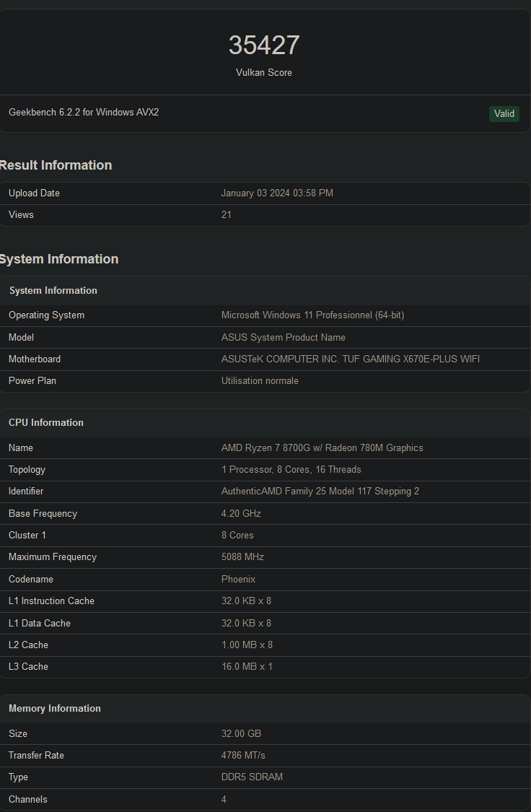Click the Vulkan Score label
The height and width of the screenshot is (812, 531).
[x=264, y=72]
